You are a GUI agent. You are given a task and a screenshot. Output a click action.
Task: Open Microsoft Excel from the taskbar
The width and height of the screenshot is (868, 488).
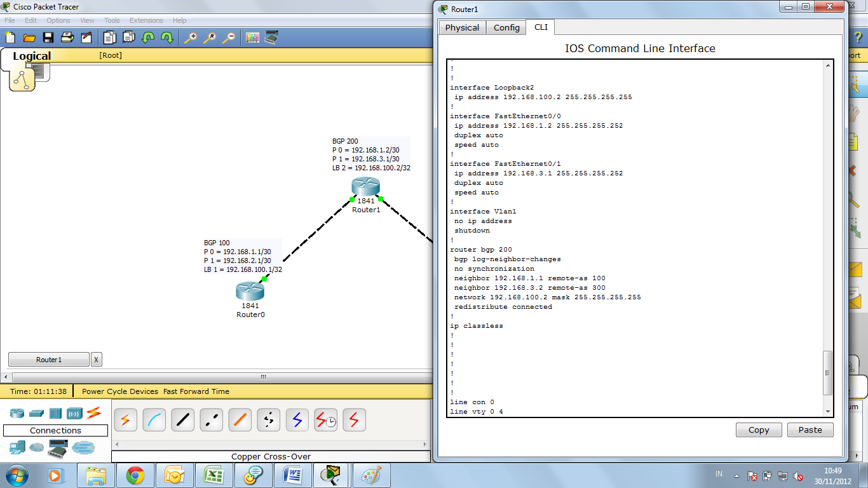(214, 475)
